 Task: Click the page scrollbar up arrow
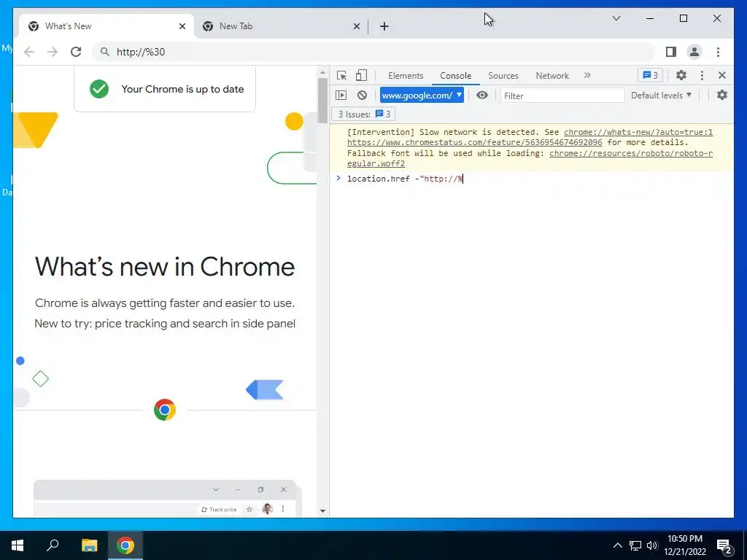tap(322, 72)
